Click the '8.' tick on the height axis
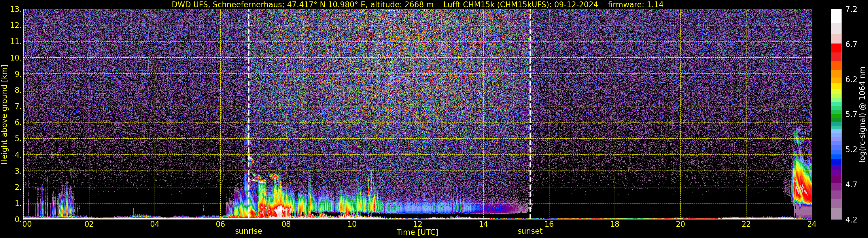The image size is (868, 238). click(x=18, y=90)
